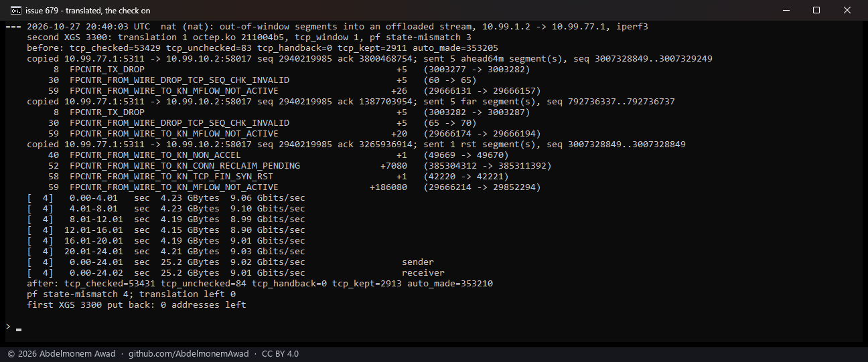Click the value '+7080' in the counter list

394,166
